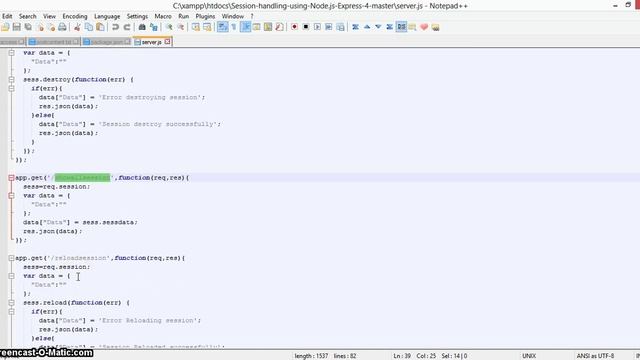
Task: Stop macro recording with the square icon
Action: 306,27
